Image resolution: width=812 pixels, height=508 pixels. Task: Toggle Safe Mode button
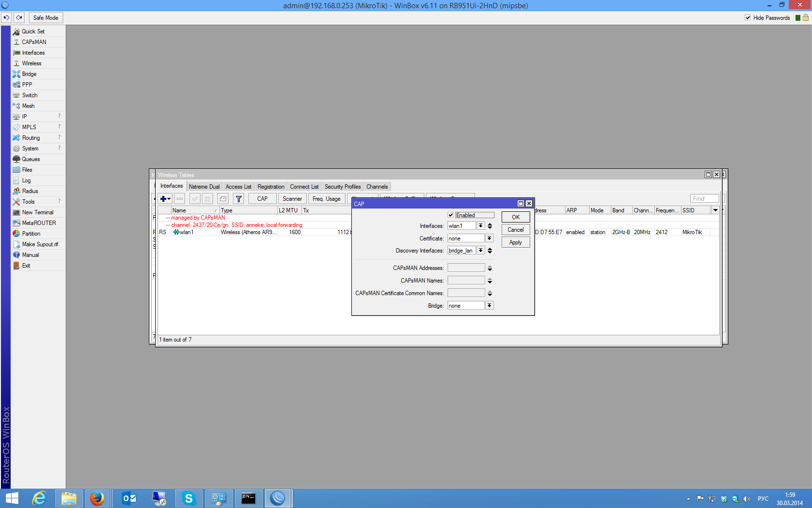(46, 18)
